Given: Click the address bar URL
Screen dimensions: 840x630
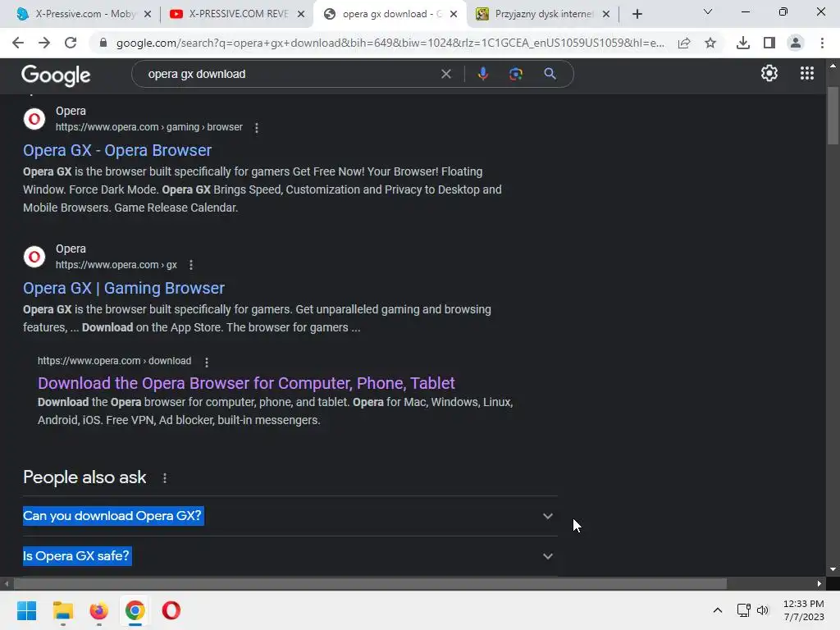Looking at the screenshot, I should [390, 43].
